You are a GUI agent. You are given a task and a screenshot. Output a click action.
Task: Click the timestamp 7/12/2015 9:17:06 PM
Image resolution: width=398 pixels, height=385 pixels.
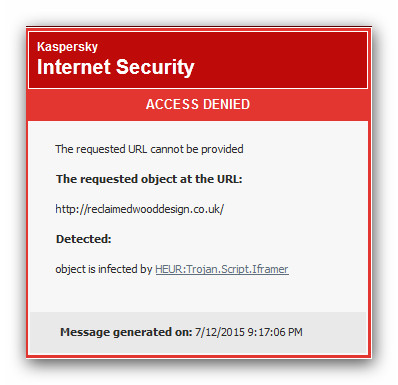pyautogui.click(x=249, y=332)
